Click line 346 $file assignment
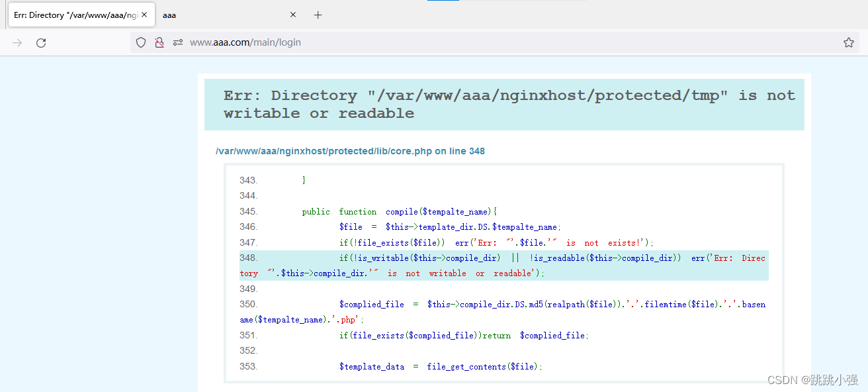 tap(450, 227)
